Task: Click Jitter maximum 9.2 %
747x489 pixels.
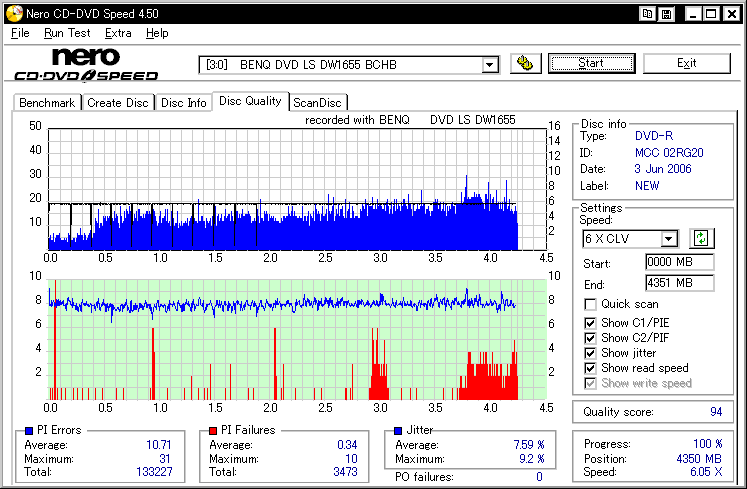Action: 532,458
